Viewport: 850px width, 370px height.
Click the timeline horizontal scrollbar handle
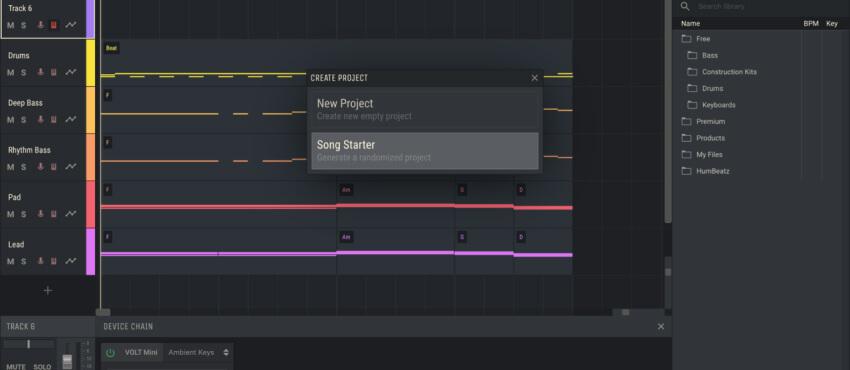click(103, 313)
